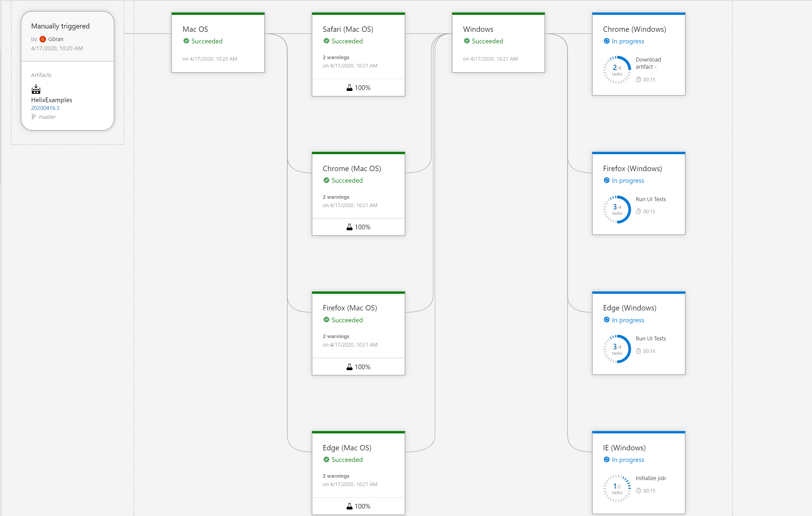This screenshot has height=516, width=812.
Task: Click the Edge (Mac OS) test flask icon
Action: (x=349, y=506)
